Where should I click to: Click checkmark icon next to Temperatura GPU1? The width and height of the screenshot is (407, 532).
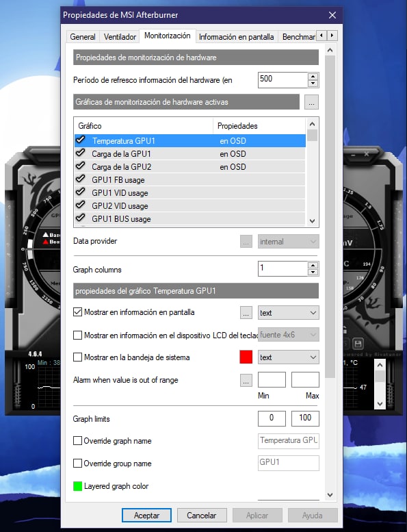(x=81, y=140)
